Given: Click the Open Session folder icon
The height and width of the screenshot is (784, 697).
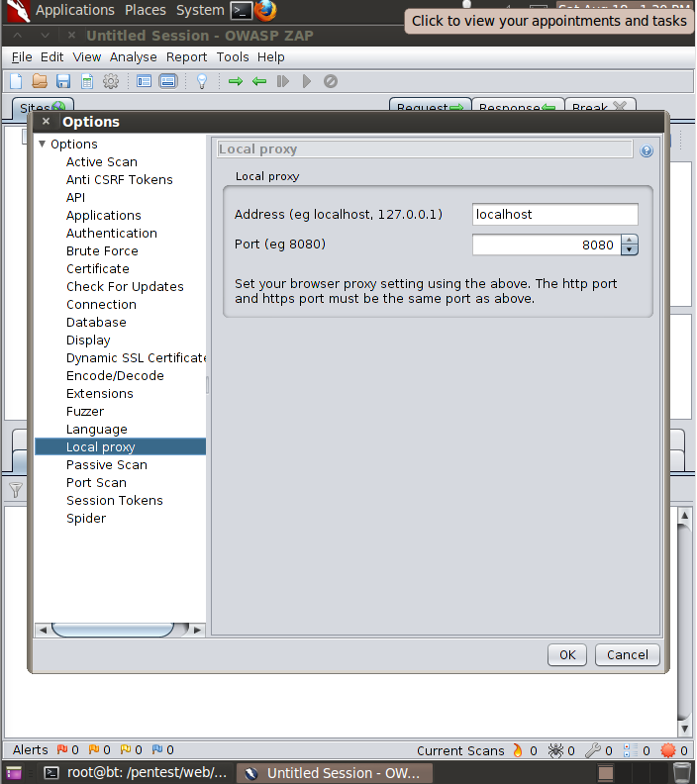Looking at the screenshot, I should click(40, 81).
